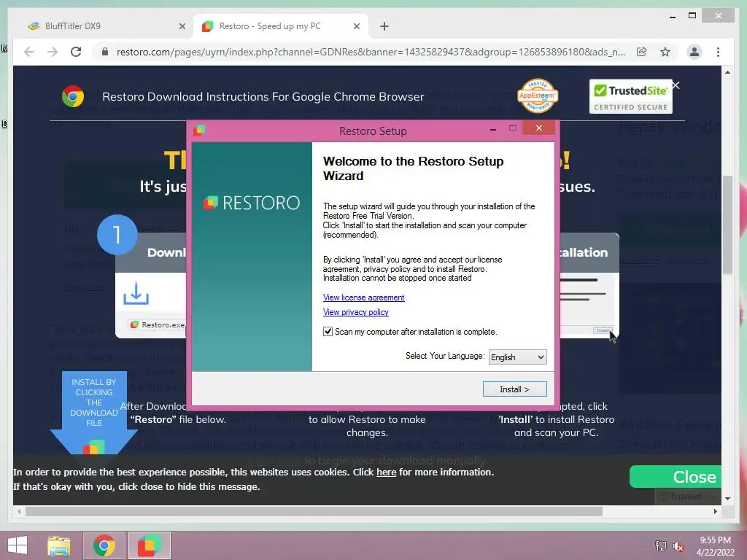The image size is (747, 560).
Task: Open View license agreement link
Action: [363, 297]
